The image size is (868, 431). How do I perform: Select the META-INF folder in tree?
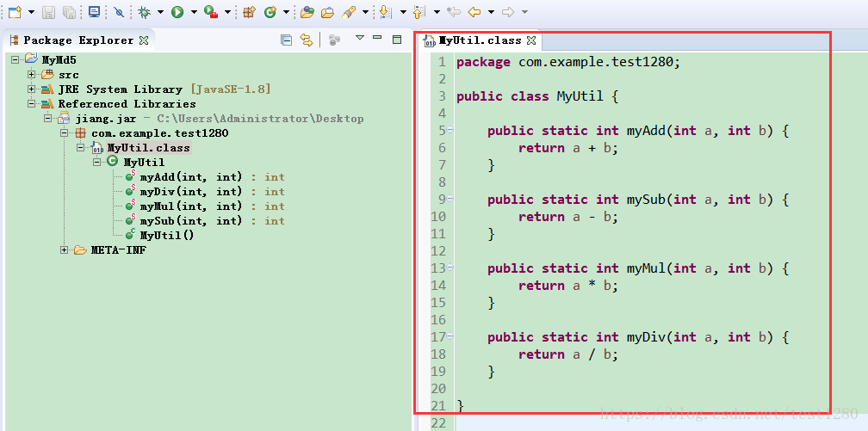pos(119,250)
